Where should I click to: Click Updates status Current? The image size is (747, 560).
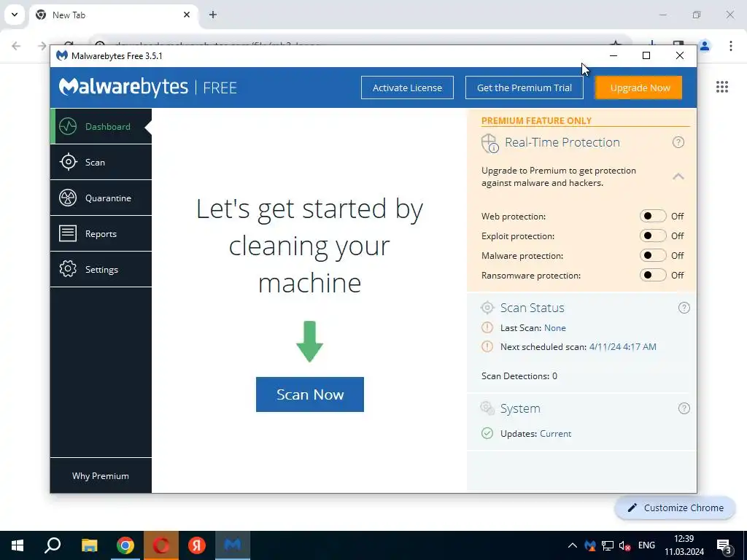coord(555,433)
